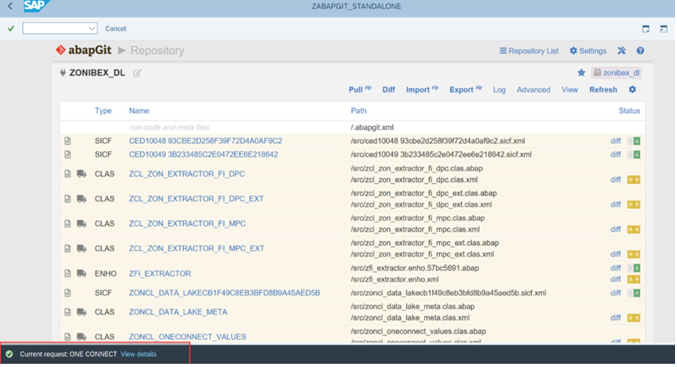The width and height of the screenshot is (677, 367).
Task: Click transport truck icon for ZONCL_DATA_LAKE_META
Action: (82, 312)
